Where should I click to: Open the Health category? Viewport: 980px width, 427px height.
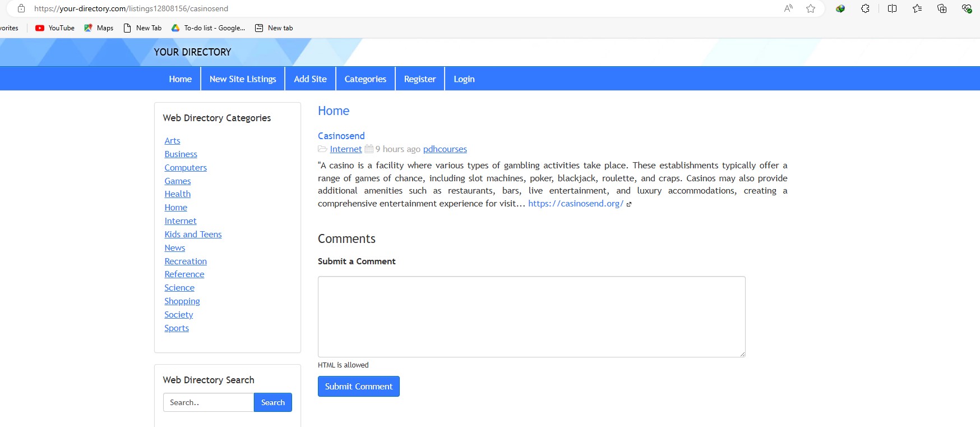coord(178,194)
